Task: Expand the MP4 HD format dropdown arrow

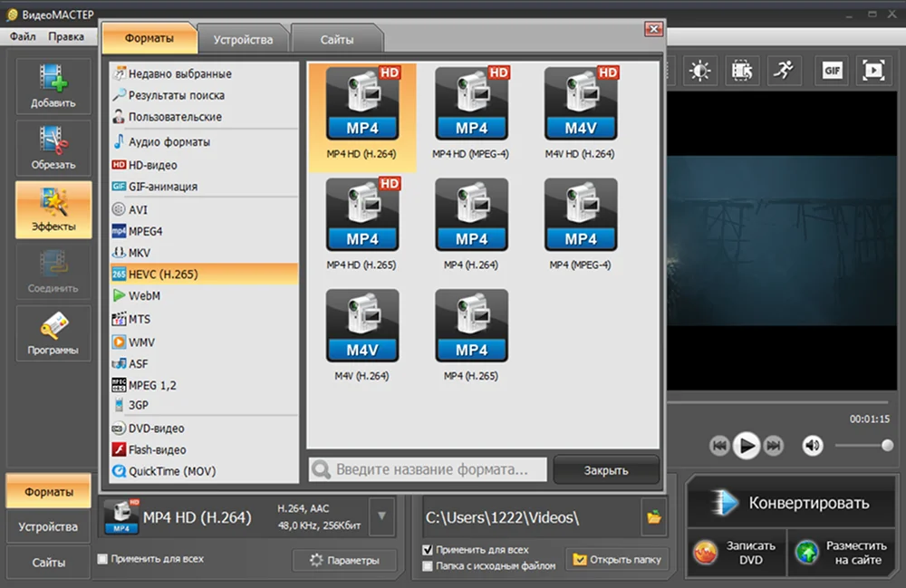Action: pos(382,516)
